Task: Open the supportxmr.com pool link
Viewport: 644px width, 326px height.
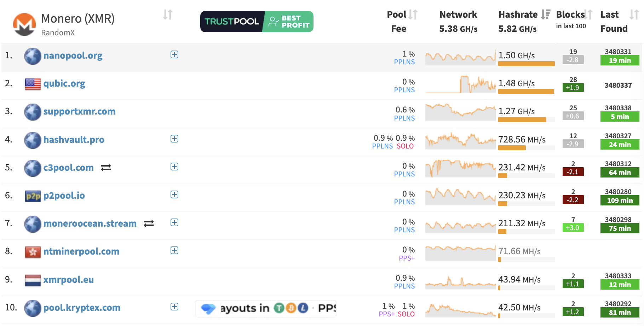Action: pos(79,111)
